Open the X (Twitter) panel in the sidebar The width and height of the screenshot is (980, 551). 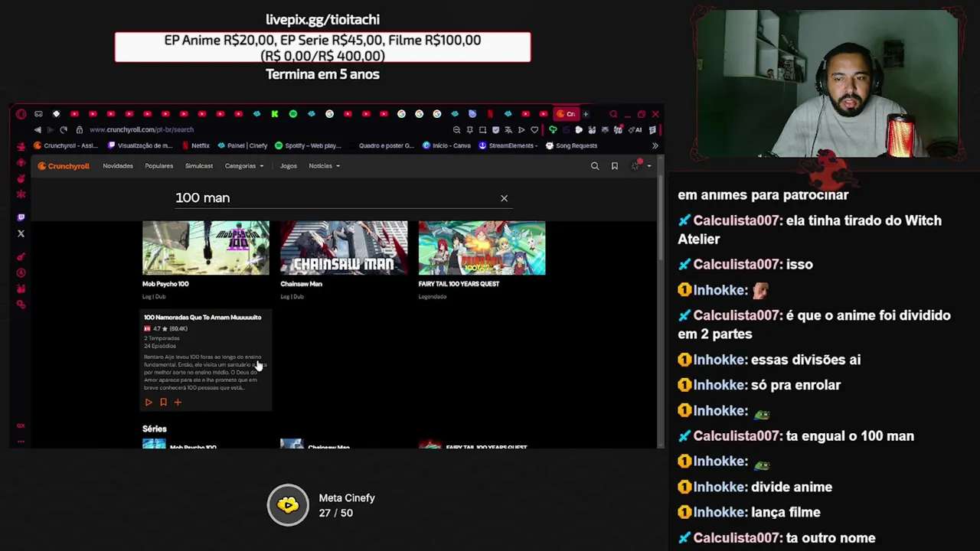click(x=21, y=233)
